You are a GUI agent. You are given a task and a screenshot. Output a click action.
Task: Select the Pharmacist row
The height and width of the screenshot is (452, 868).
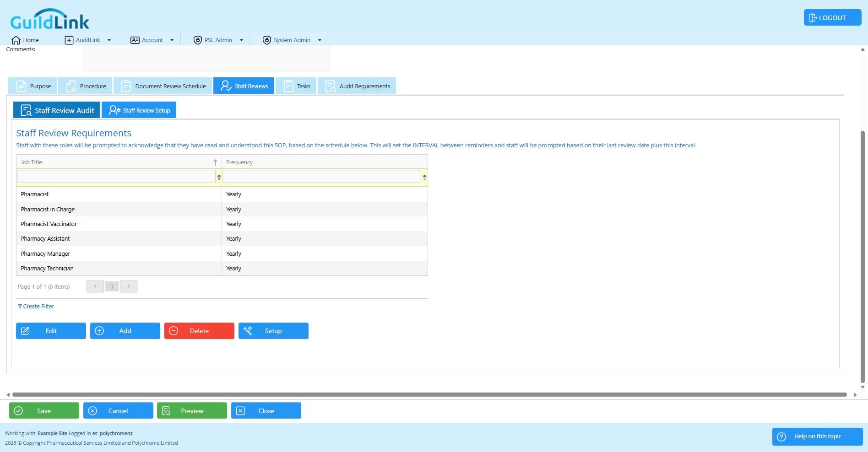[222, 194]
